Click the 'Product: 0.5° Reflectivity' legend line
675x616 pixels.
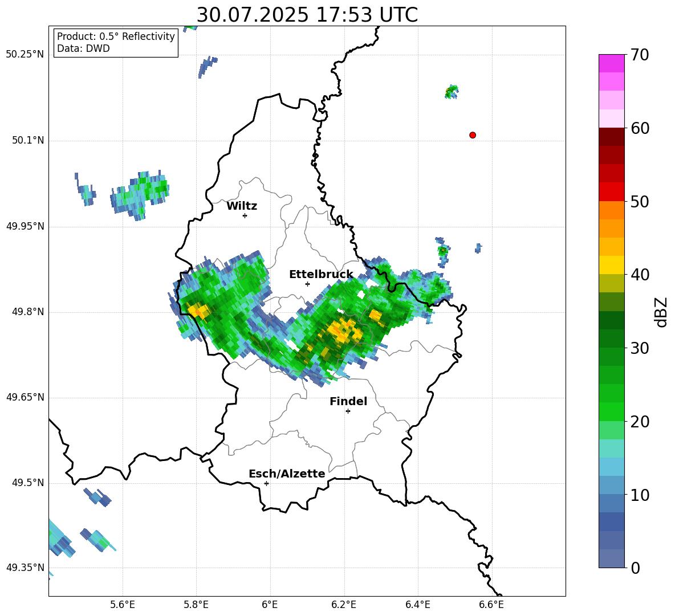[x=116, y=36]
